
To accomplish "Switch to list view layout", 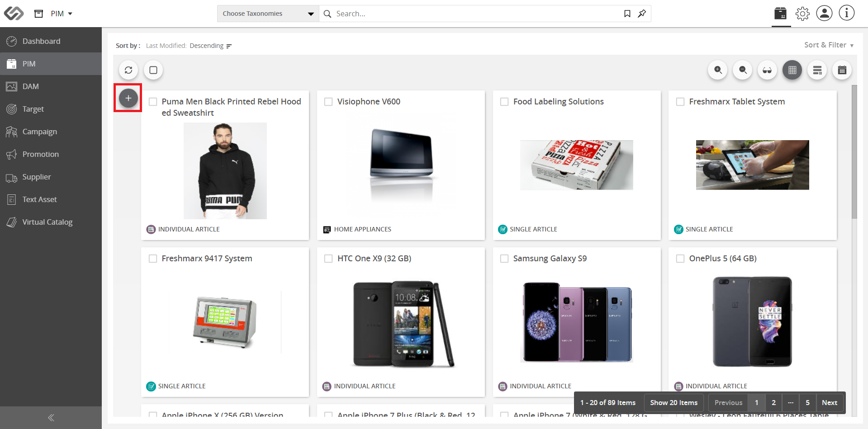I will 817,70.
